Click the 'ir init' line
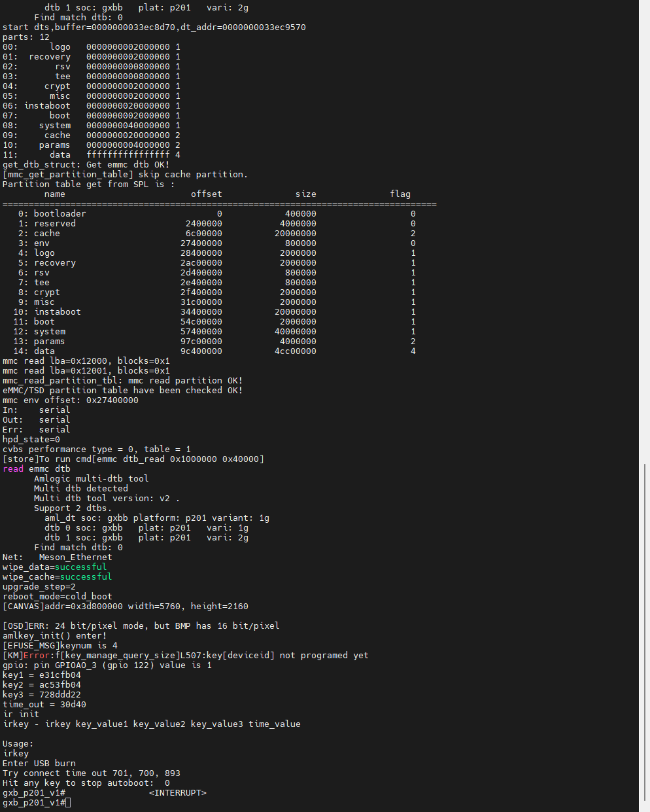Image resolution: width=650 pixels, height=812 pixels. [x=21, y=715]
